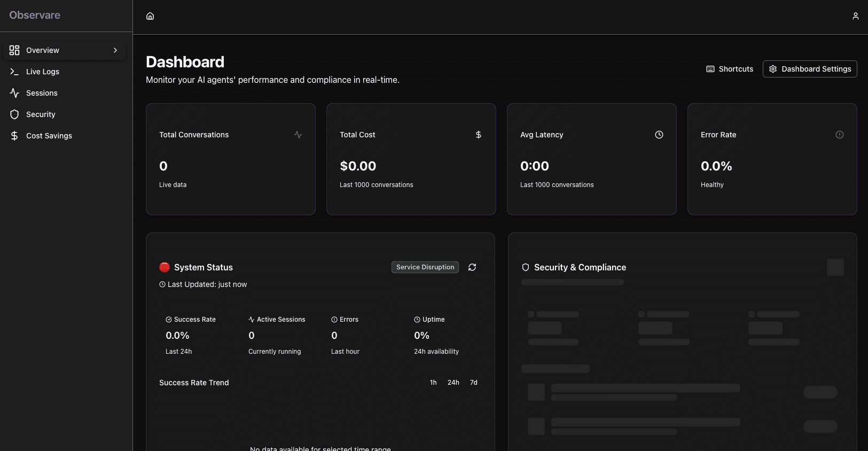Go to the home breadcrumb icon
This screenshot has height=451, width=868.
[x=150, y=16]
